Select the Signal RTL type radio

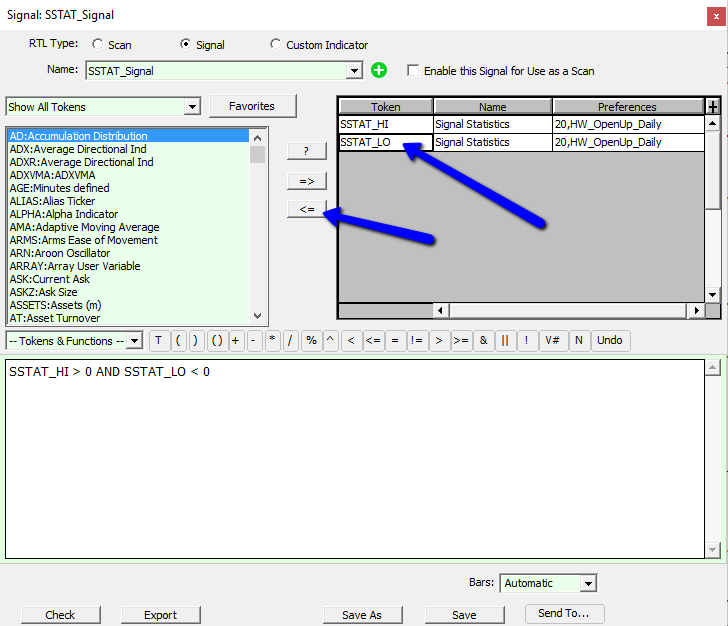click(185, 44)
